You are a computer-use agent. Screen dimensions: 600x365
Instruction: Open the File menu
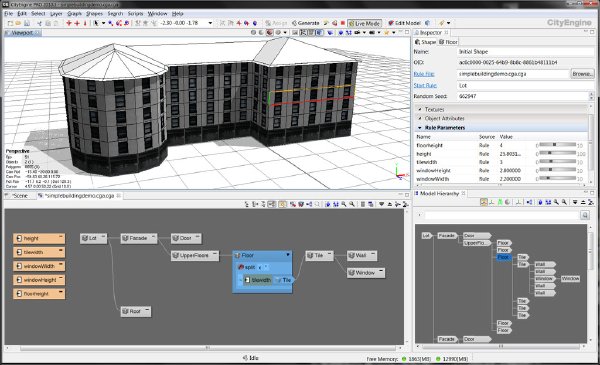(x=9, y=13)
